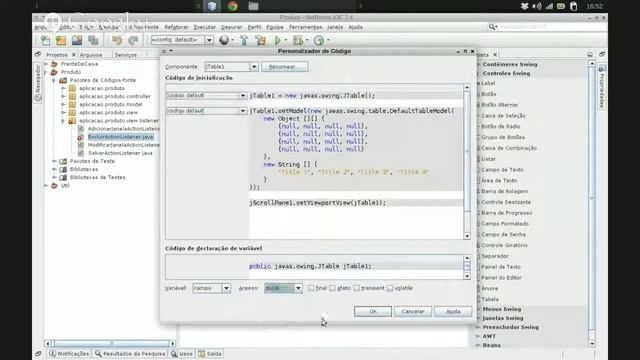Viewport: 640px width, 360px height.
Task: Enable the transient checkbox
Action: pyautogui.click(x=356, y=288)
